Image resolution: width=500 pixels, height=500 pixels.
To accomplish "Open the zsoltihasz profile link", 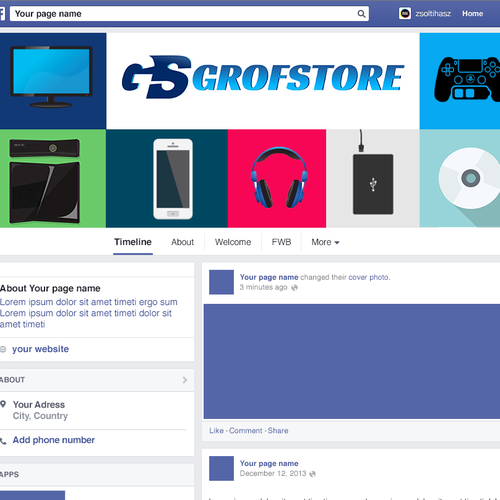I will pyautogui.click(x=433, y=14).
